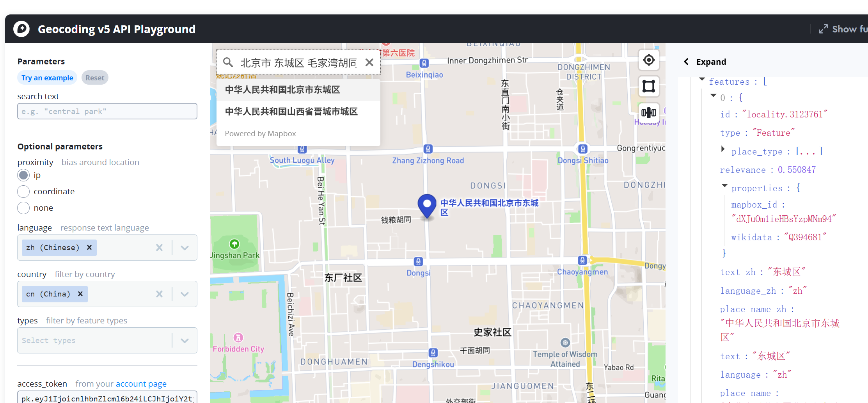Select the none proximity radio button
868x403 pixels.
[23, 208]
